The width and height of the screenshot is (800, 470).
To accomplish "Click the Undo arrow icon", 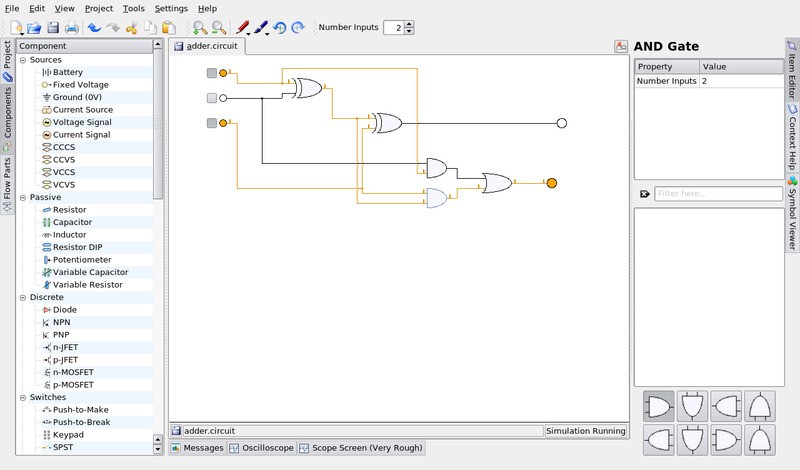I will click(94, 28).
